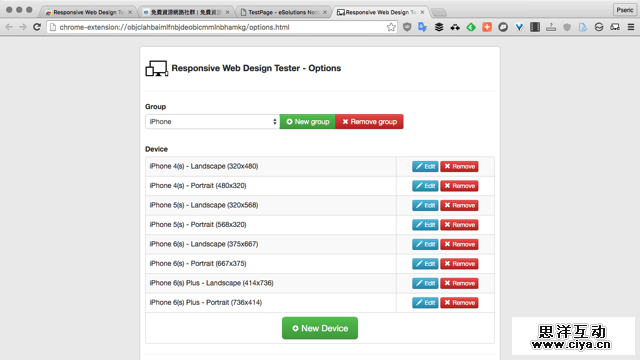Image resolution: width=640 pixels, height=360 pixels.
Task: Remove iPhone 6(s) Plus Landscape (414x736)
Action: pyautogui.click(x=459, y=283)
